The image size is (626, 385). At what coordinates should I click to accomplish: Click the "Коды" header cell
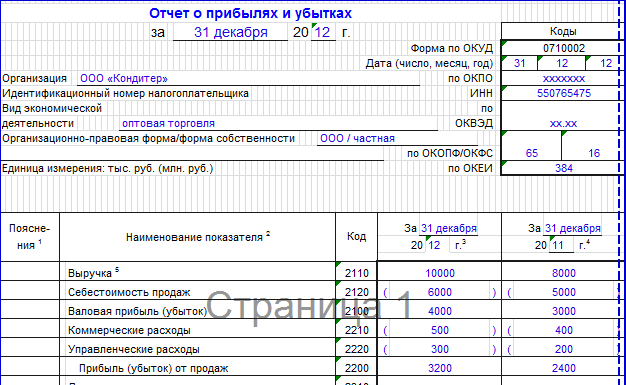(563, 31)
